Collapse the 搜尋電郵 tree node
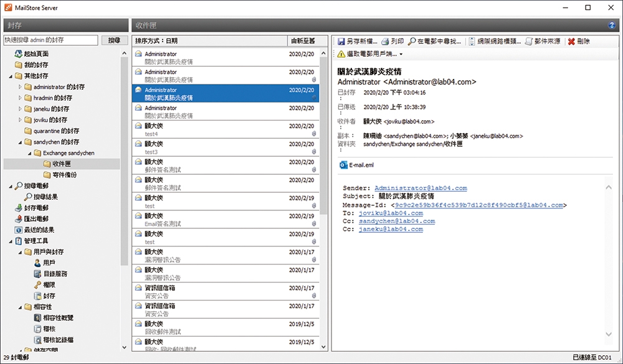Image resolution: width=623 pixels, height=364 pixels. point(11,186)
